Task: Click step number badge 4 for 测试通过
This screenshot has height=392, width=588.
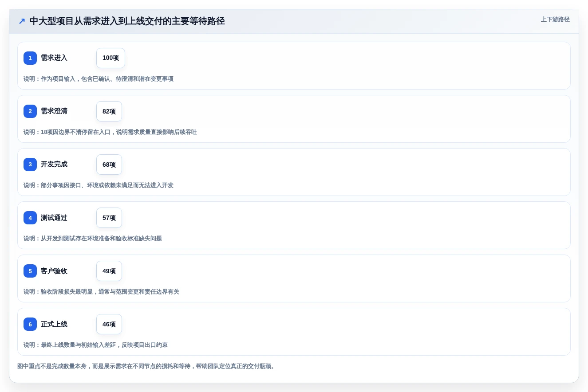Action: coord(30,218)
